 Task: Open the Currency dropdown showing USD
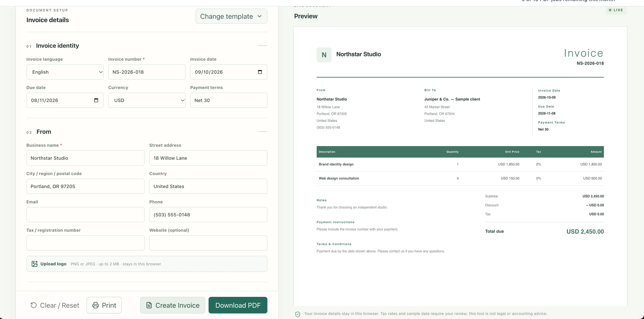[147, 100]
